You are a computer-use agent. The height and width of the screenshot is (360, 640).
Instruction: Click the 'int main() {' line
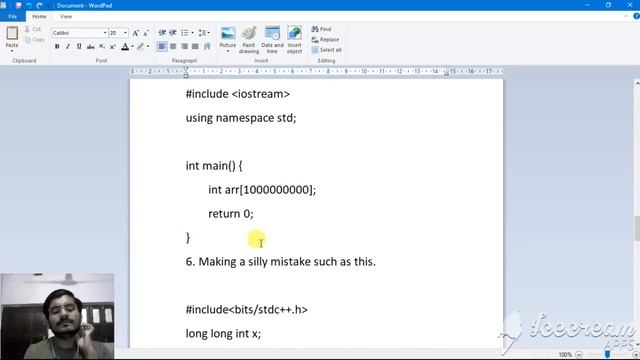pos(214,166)
